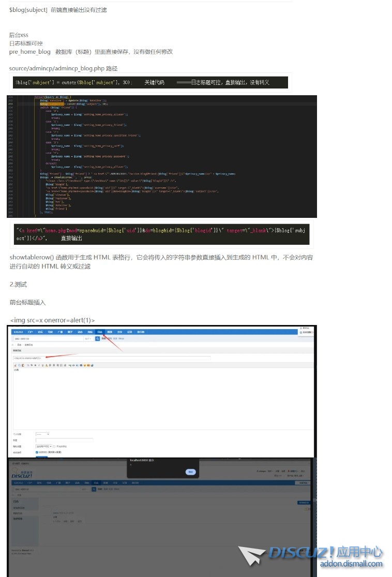392x577 pixels.
Task: Click the blue publish button right of the blog list
Action: click(x=304, y=502)
